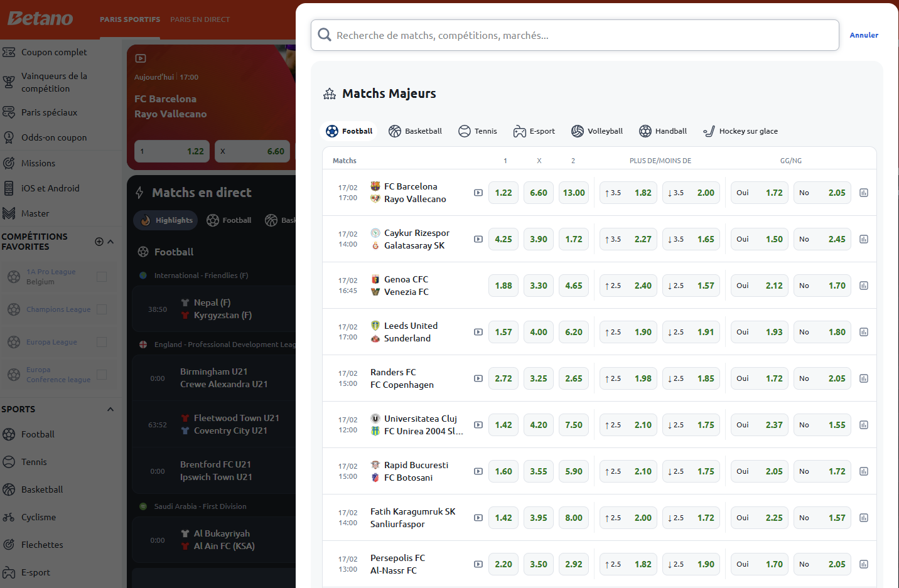Image resolution: width=899 pixels, height=588 pixels.
Task: Click the match search input field
Action: (x=575, y=35)
